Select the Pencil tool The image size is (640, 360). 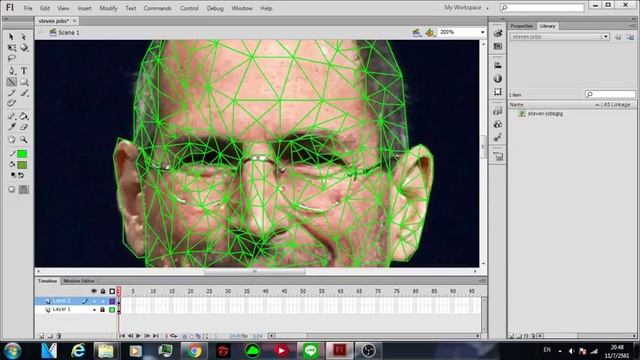click(11, 93)
